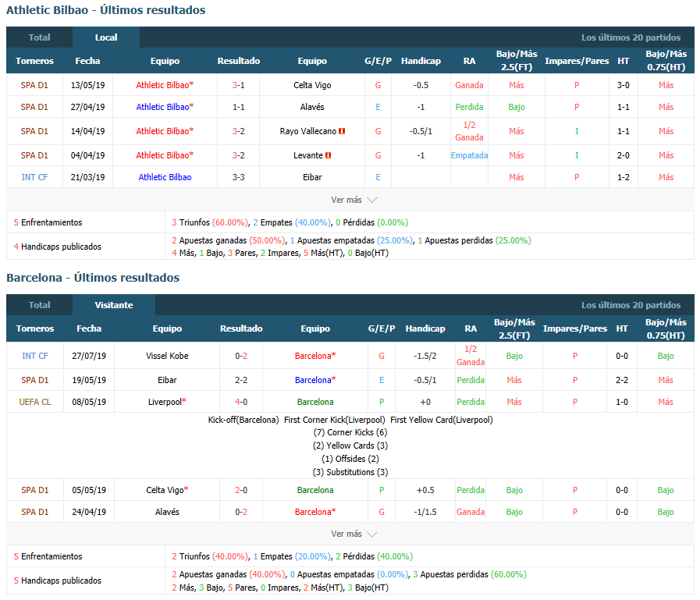Click Impares/Pares header in Barcelona table

pyautogui.click(x=575, y=328)
